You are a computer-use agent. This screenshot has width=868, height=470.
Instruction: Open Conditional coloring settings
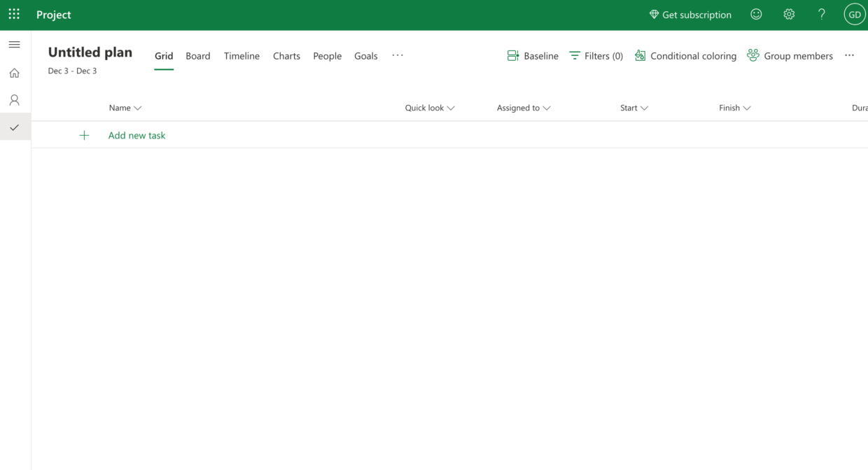(x=685, y=55)
